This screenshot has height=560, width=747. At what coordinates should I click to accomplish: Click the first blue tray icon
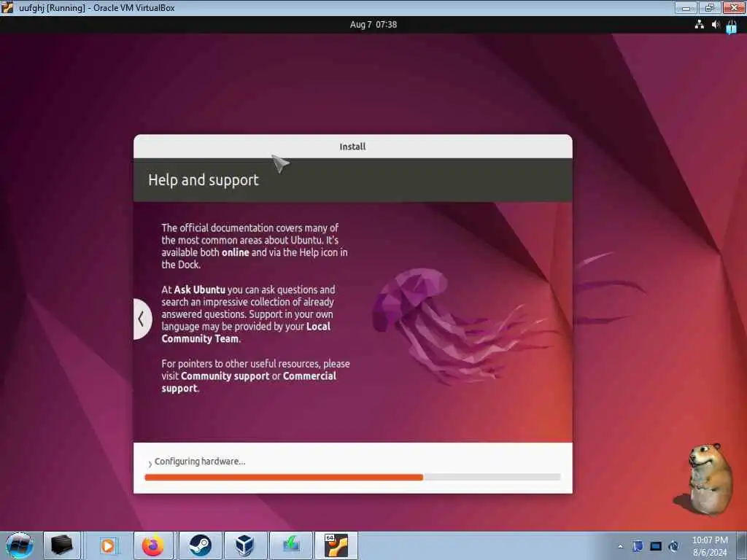pos(638,546)
